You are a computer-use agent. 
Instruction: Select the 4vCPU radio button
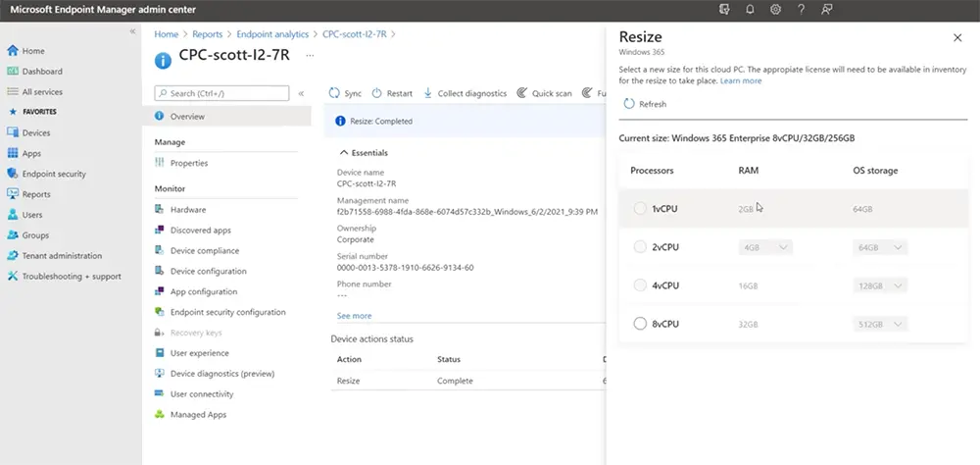639,285
